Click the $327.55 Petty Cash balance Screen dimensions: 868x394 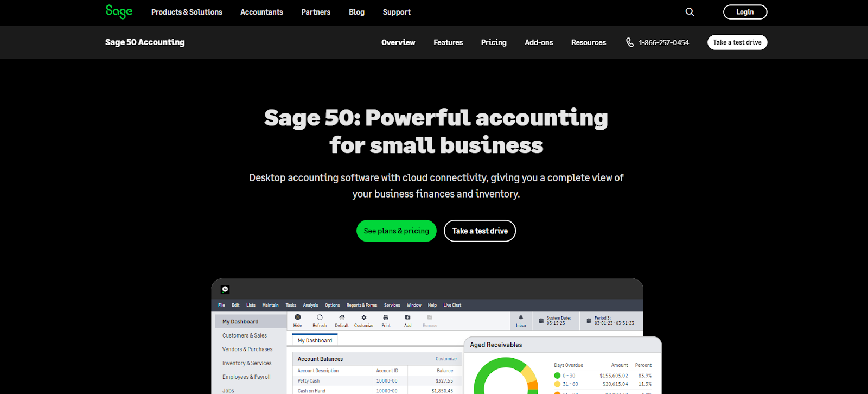[x=444, y=381]
